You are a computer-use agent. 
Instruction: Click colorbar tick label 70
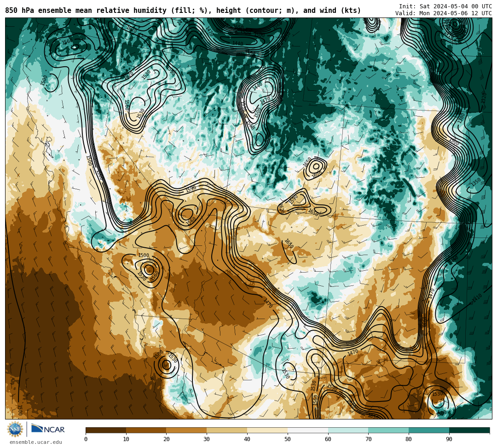point(368,439)
